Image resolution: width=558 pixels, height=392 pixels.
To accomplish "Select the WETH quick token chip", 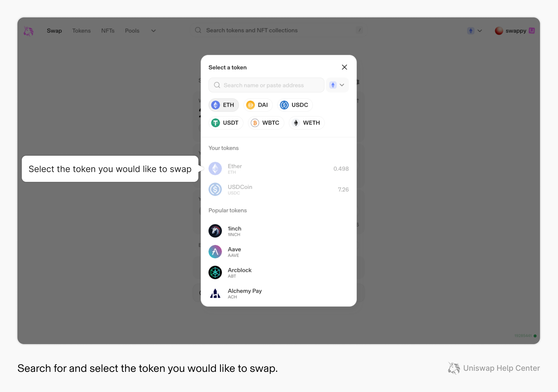I will (x=307, y=123).
